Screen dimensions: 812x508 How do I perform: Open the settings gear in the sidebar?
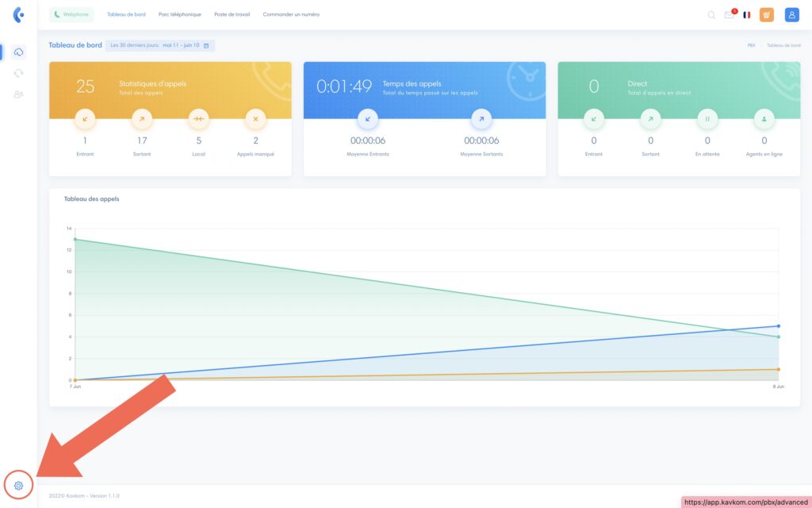click(19, 485)
